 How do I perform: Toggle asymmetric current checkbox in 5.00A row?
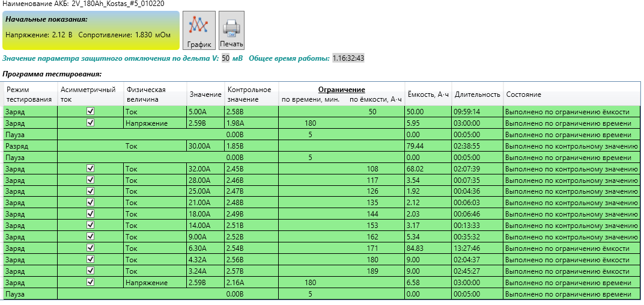pos(91,111)
